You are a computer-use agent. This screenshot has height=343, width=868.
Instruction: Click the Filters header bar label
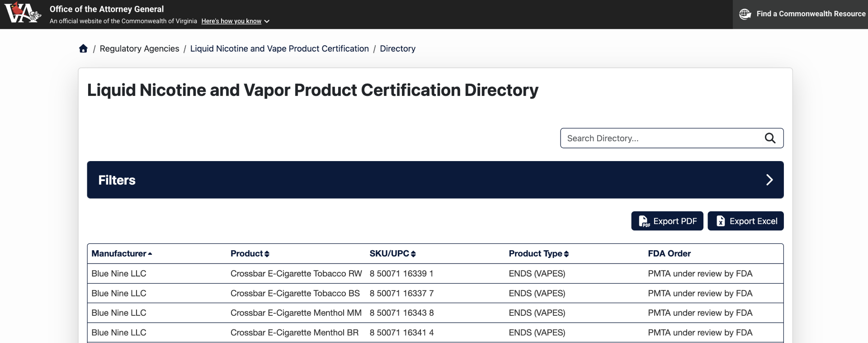[x=117, y=180]
